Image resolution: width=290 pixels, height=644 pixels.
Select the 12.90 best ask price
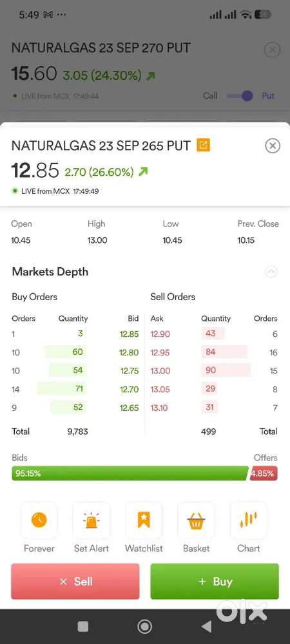[160, 334]
